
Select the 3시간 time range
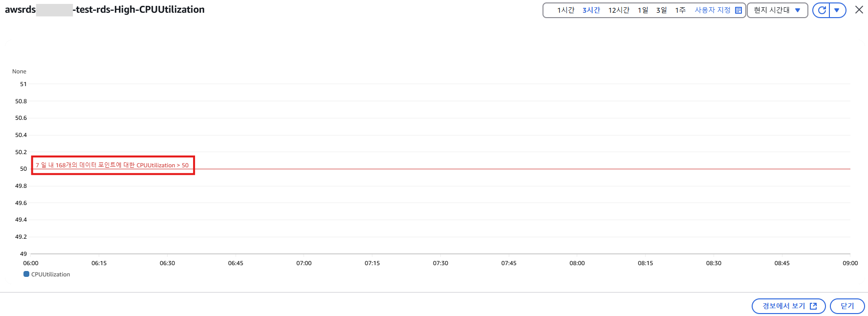coord(591,10)
